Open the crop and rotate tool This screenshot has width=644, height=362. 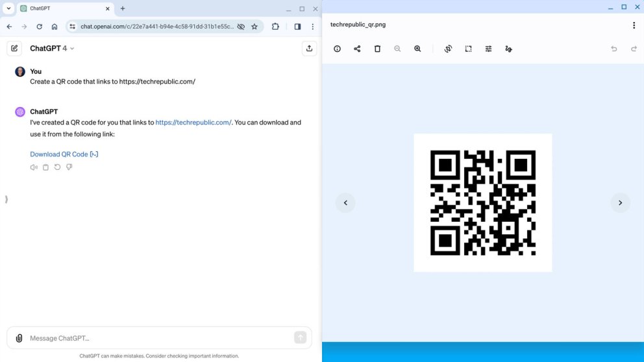[x=448, y=49]
